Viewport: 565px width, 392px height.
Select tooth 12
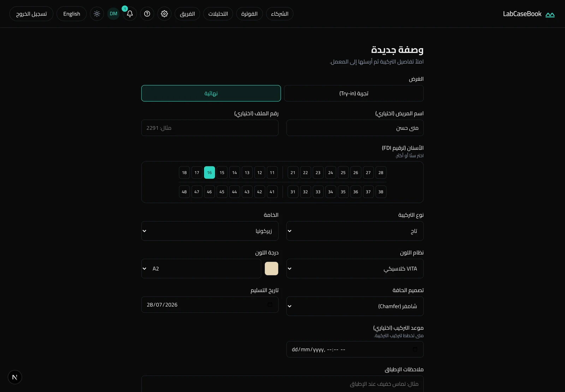[260, 173]
